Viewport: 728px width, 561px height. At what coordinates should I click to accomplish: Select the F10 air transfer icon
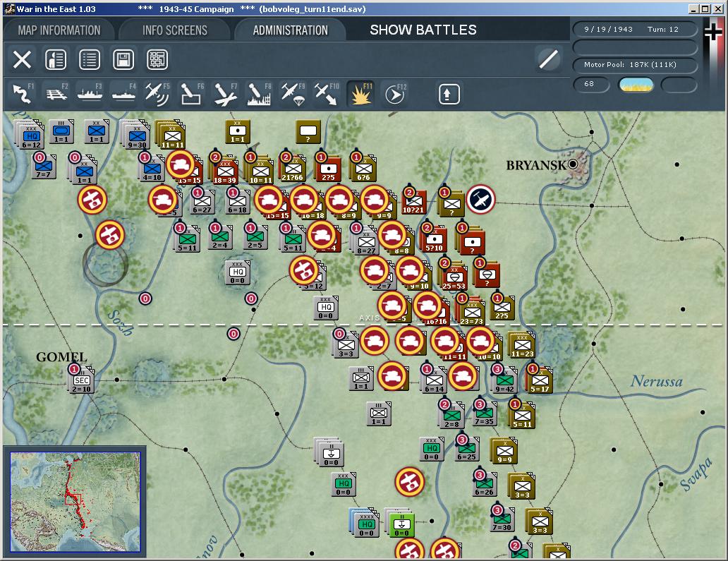tap(327, 94)
